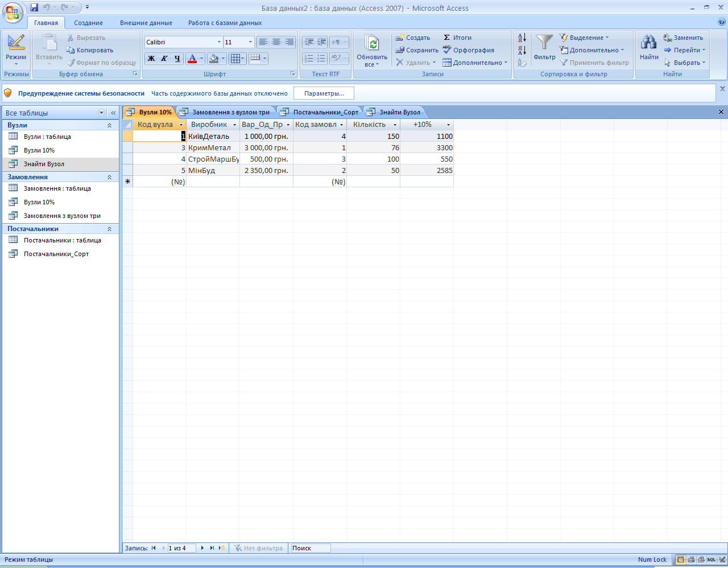Go to next record button
Viewport: 728px width, 568px height.
[202, 548]
